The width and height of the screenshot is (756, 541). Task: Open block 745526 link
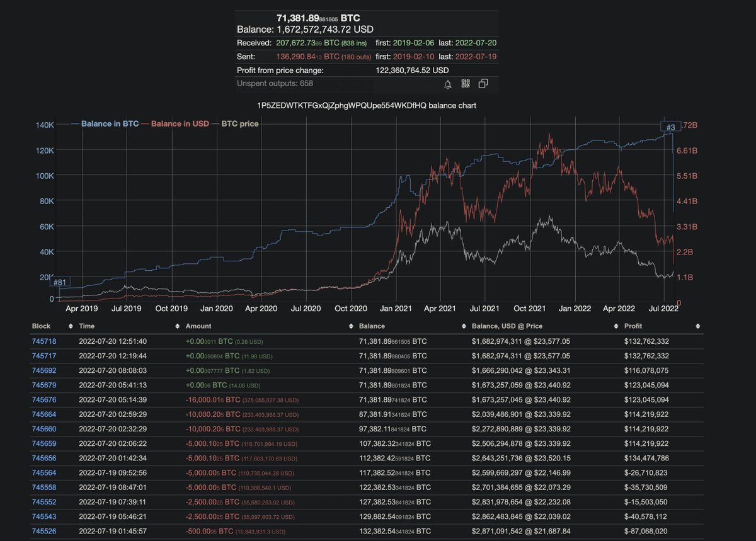(x=44, y=532)
